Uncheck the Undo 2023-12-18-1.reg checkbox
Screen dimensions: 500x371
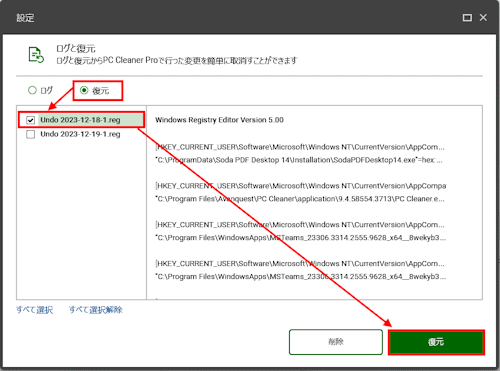30,120
